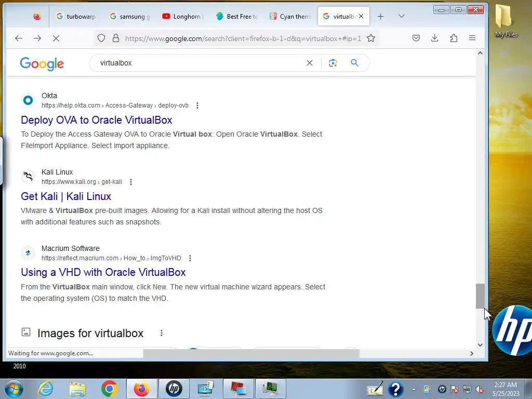The image size is (532, 399).
Task: Click the horizontal scrollbar thumb
Action: (x=251, y=353)
